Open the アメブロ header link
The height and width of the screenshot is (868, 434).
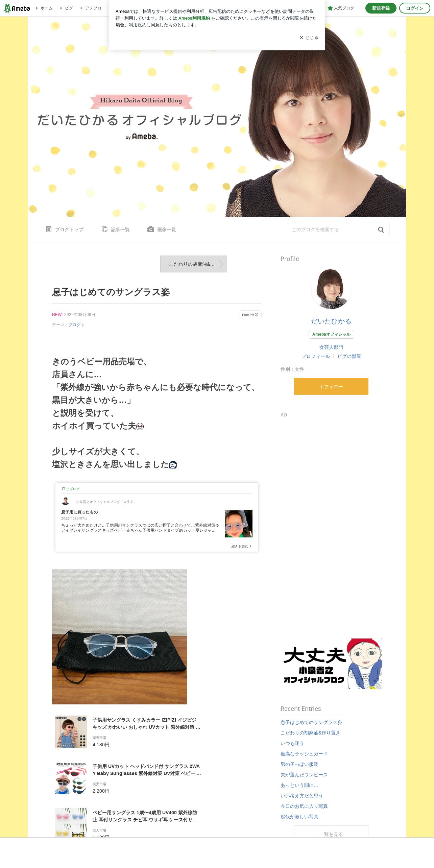93,8
